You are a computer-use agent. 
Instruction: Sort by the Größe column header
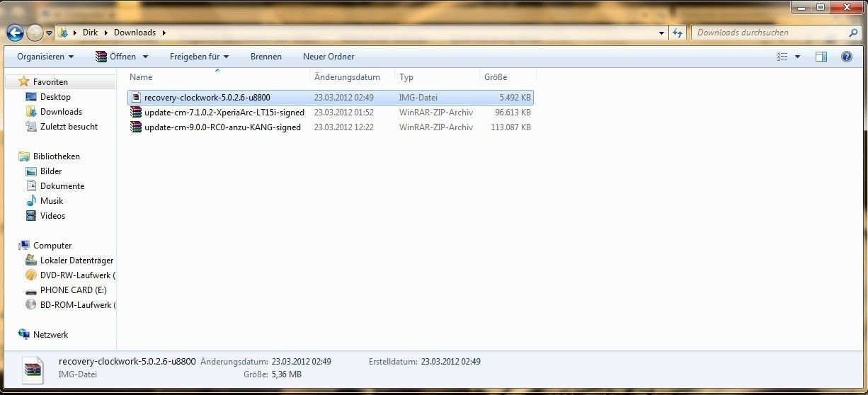508,77
